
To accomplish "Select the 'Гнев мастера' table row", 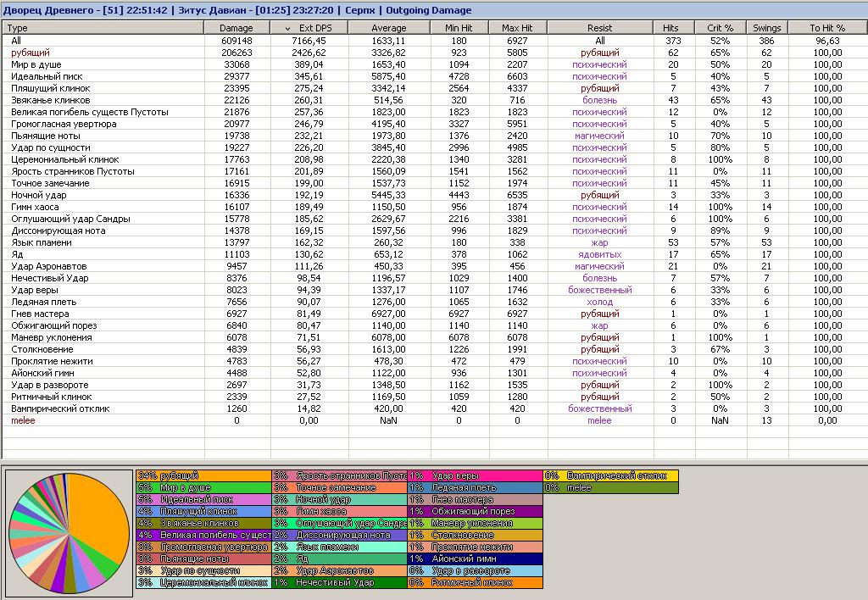I will click(434, 314).
